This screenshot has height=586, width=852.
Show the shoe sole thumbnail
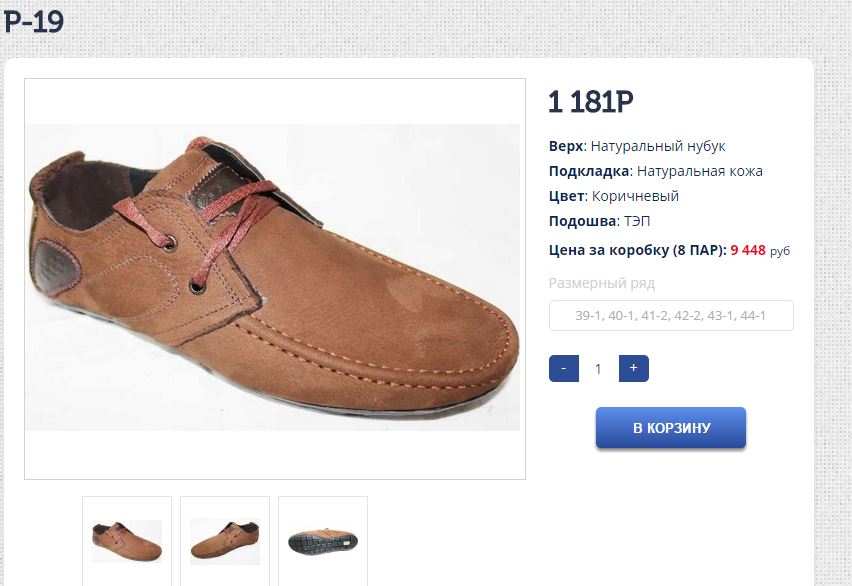point(323,541)
